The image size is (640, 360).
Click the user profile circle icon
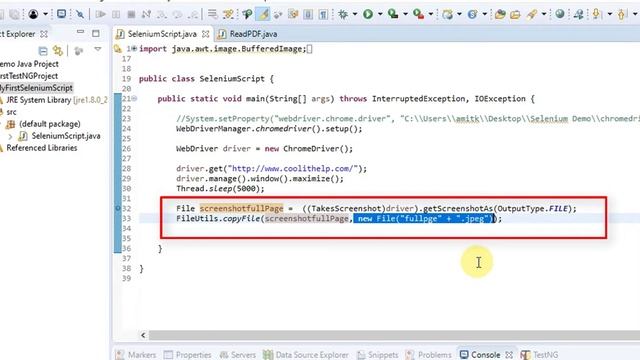(33, 15)
